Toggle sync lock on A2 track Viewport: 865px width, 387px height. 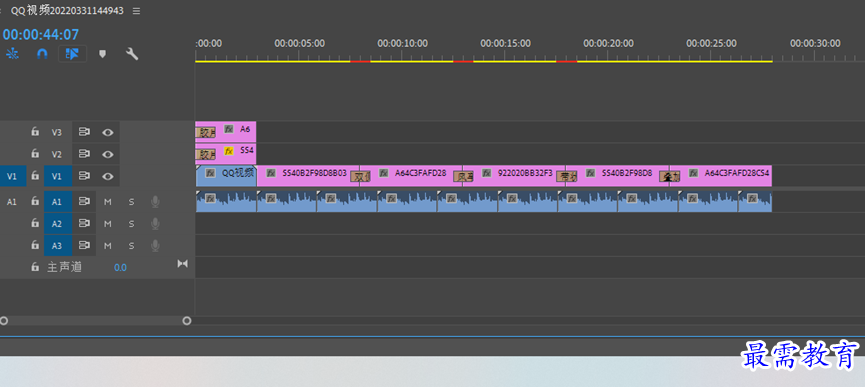click(x=84, y=223)
